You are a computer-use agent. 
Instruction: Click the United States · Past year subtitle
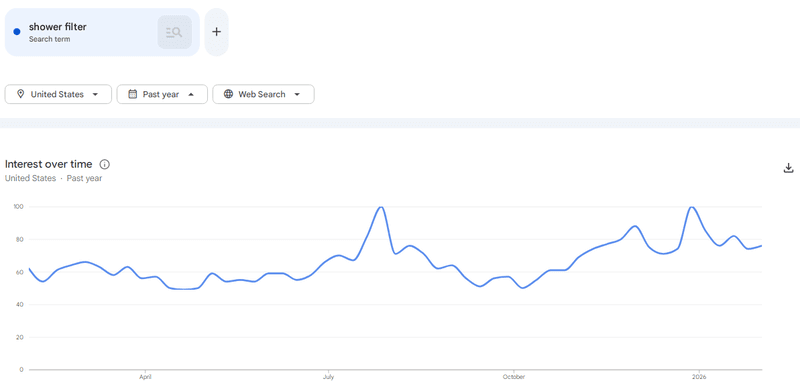(x=54, y=178)
